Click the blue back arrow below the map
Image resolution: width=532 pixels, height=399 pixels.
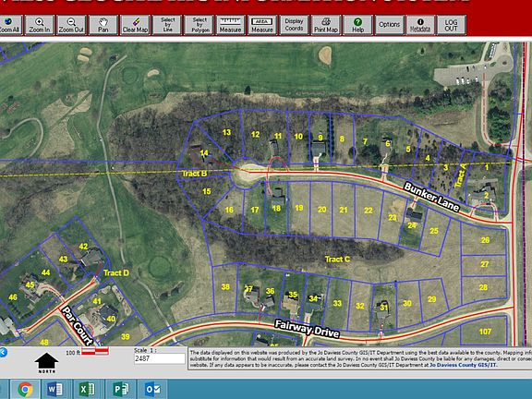pyautogui.click(x=3, y=352)
